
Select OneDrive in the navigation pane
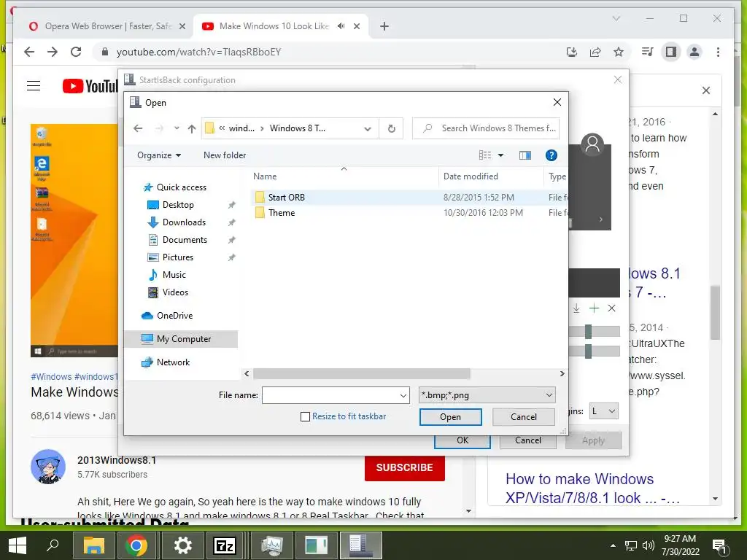click(174, 316)
